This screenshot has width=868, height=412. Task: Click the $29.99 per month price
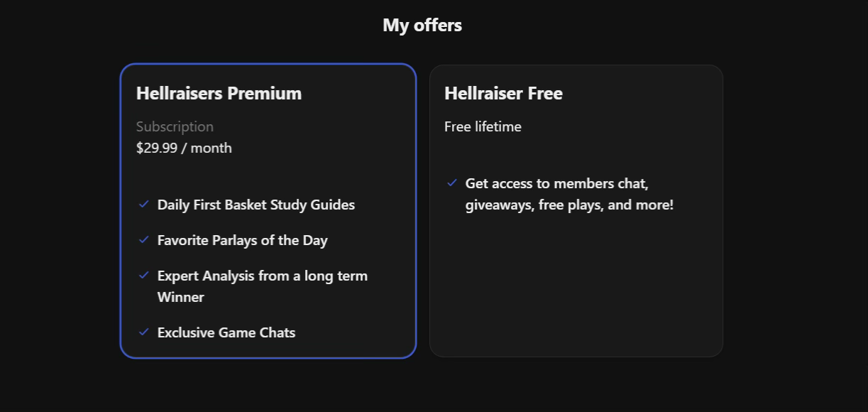[x=184, y=147]
